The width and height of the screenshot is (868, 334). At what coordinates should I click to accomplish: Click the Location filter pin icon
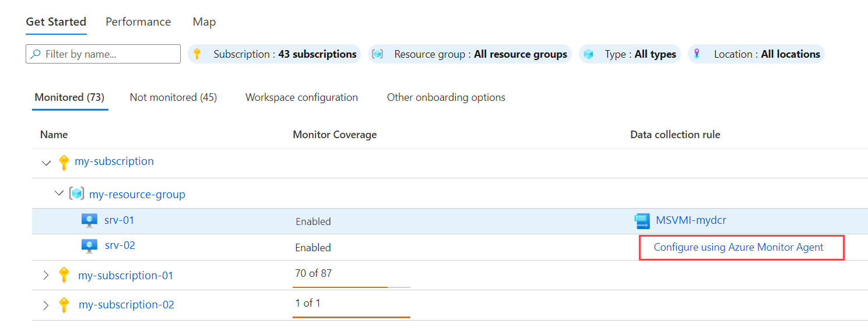(x=697, y=54)
